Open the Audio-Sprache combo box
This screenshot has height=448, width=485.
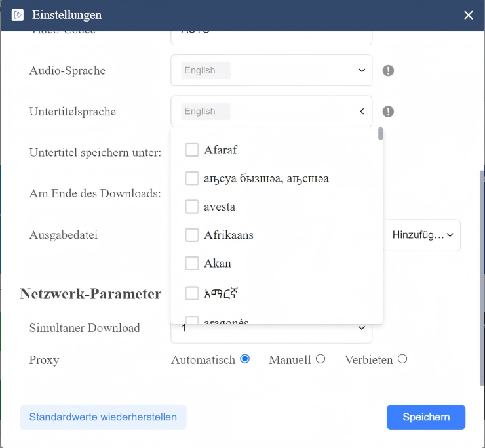271,70
